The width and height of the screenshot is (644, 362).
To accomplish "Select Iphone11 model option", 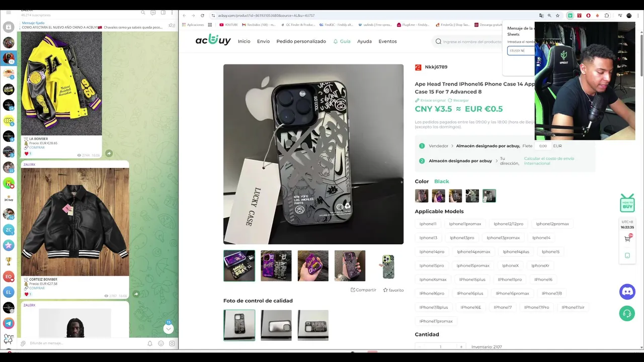I will (x=428, y=224).
